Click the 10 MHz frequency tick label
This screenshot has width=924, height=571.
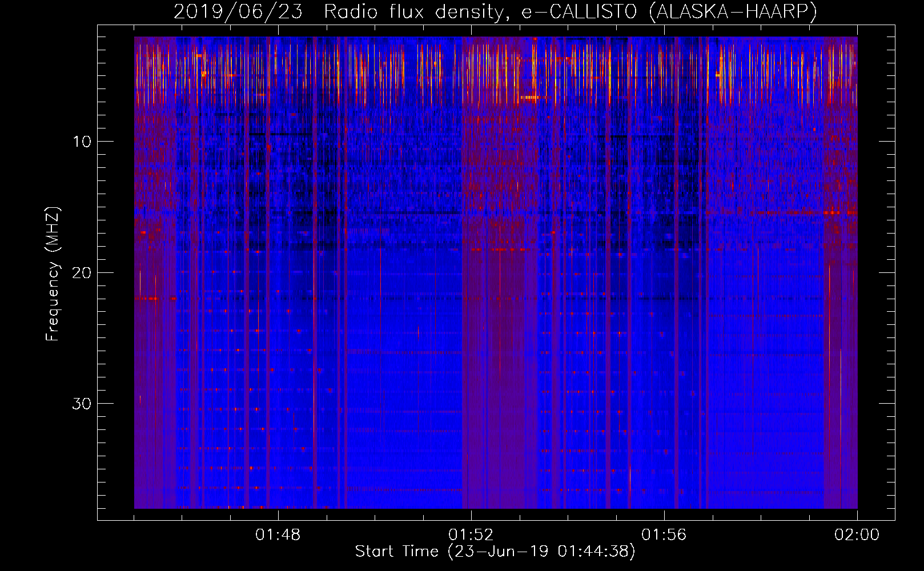click(82, 142)
